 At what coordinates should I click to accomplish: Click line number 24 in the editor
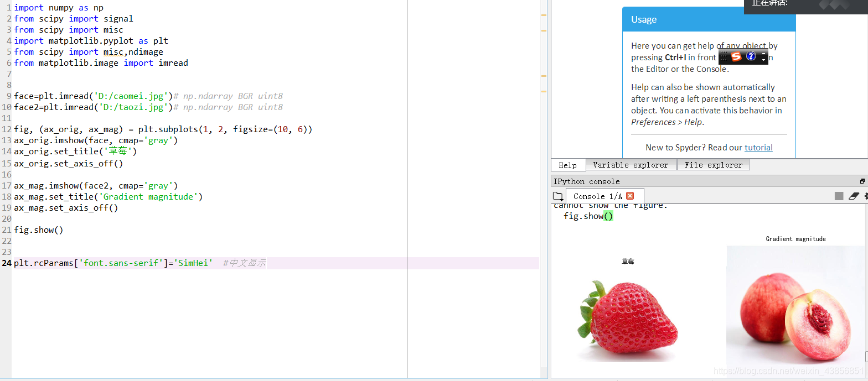point(7,263)
